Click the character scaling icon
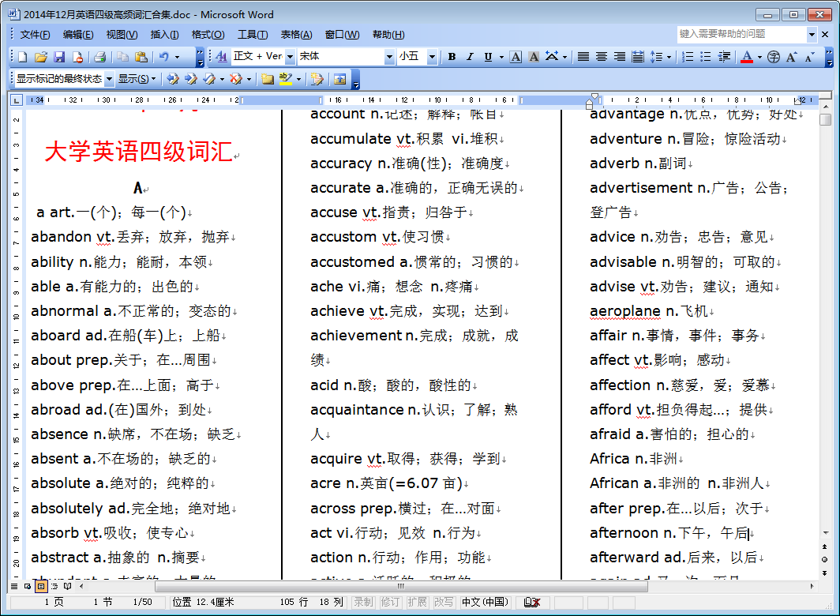Screen dimensions: 840x616 click(552, 56)
